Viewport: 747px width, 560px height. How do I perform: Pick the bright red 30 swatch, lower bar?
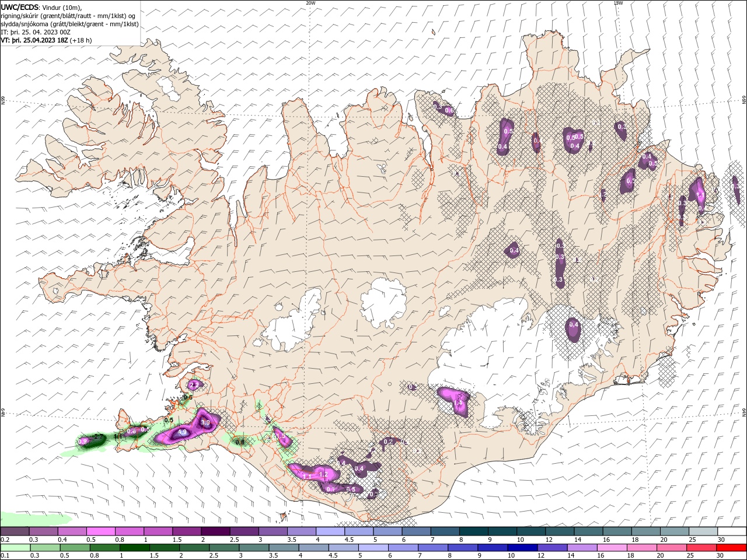tap(732, 548)
